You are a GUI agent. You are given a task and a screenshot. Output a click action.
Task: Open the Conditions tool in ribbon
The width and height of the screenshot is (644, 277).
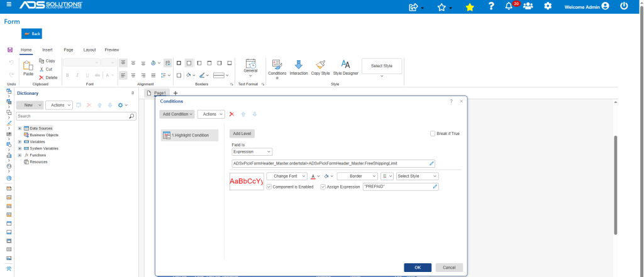(277, 68)
